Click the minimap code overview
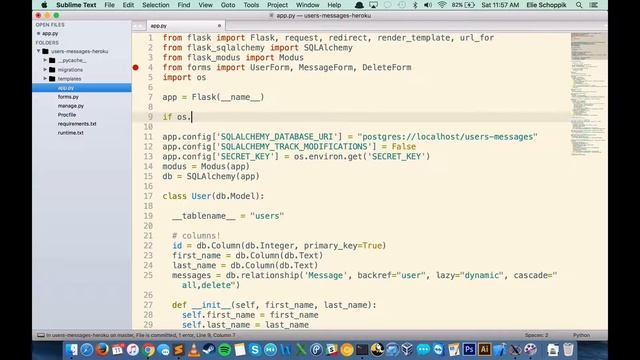 (588, 94)
